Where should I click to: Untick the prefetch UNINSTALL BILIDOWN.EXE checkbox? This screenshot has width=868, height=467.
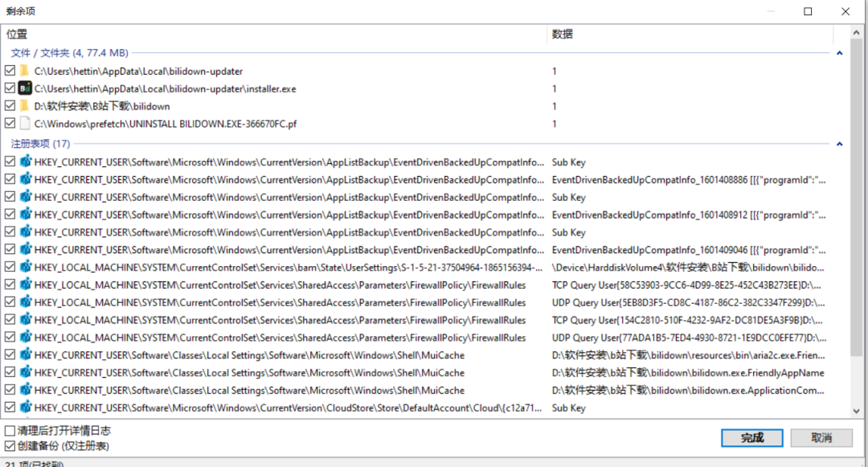pos(10,124)
